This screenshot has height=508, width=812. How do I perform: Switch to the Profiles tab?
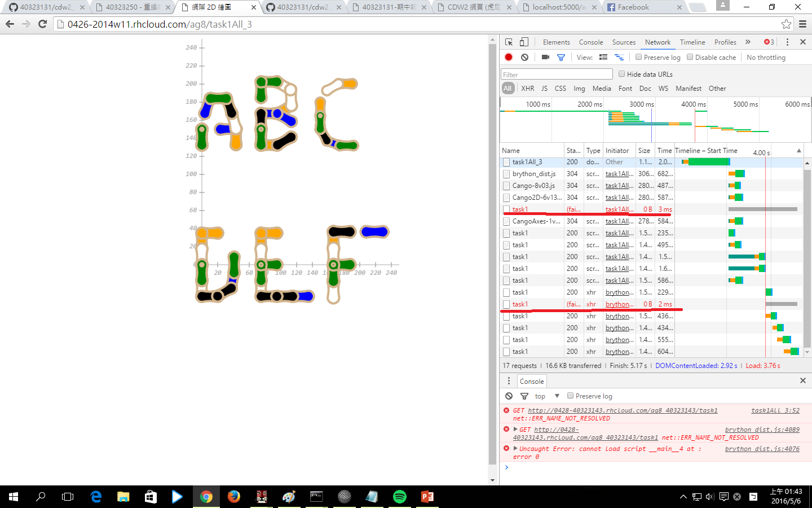pyautogui.click(x=725, y=42)
